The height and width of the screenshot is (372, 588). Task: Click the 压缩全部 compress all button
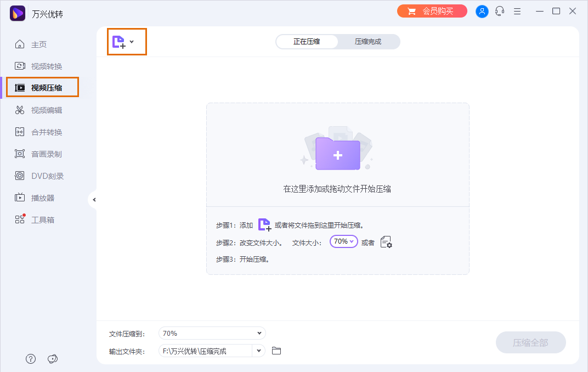pos(530,342)
